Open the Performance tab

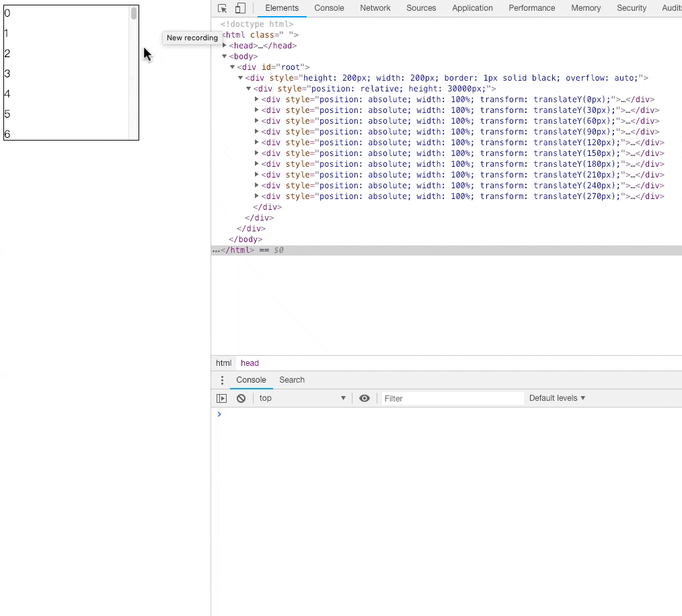[x=532, y=8]
